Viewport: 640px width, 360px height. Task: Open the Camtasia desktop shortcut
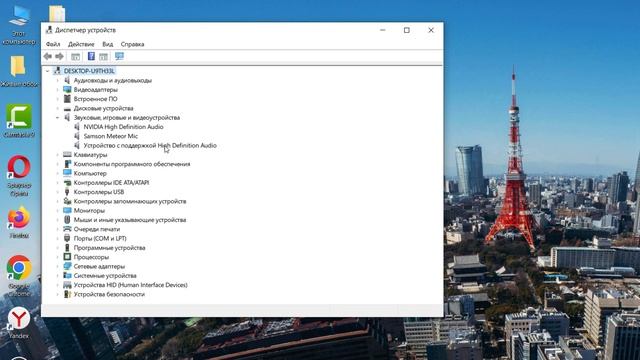(19, 120)
